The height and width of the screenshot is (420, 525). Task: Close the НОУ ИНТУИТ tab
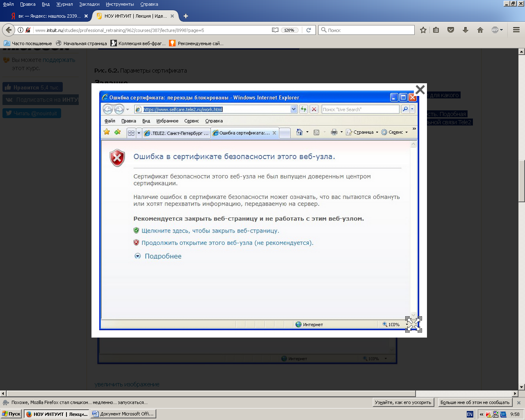[x=172, y=16]
